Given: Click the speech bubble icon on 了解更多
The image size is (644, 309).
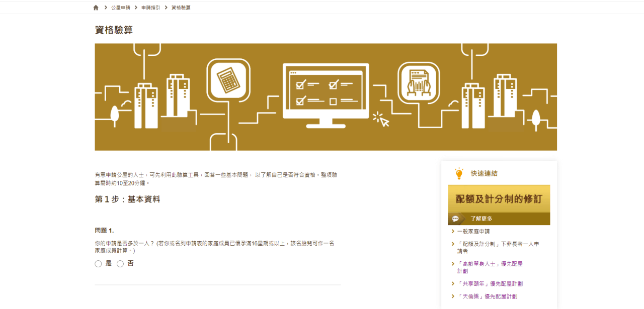Looking at the screenshot, I should coord(455,219).
